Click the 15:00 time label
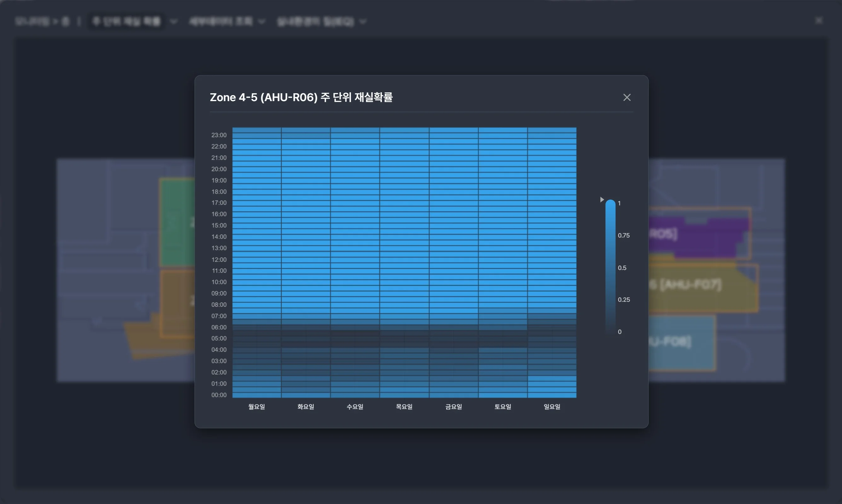 [x=219, y=226]
